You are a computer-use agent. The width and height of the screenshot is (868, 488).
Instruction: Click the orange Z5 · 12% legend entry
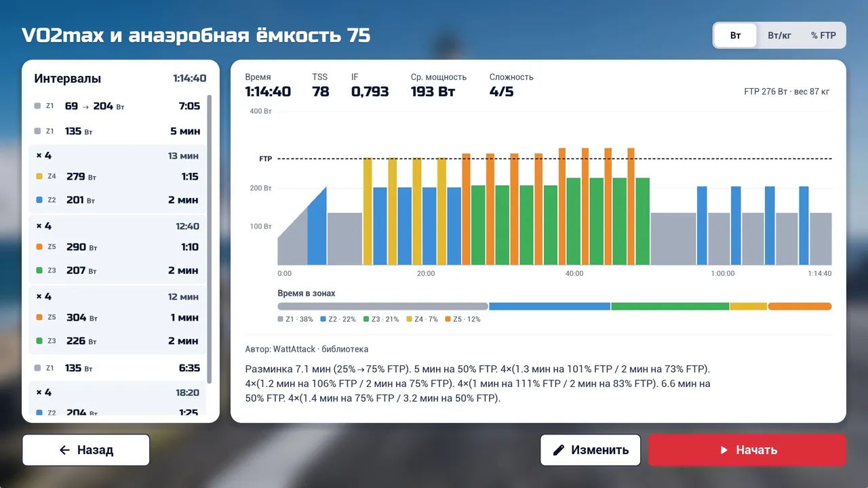462,319
